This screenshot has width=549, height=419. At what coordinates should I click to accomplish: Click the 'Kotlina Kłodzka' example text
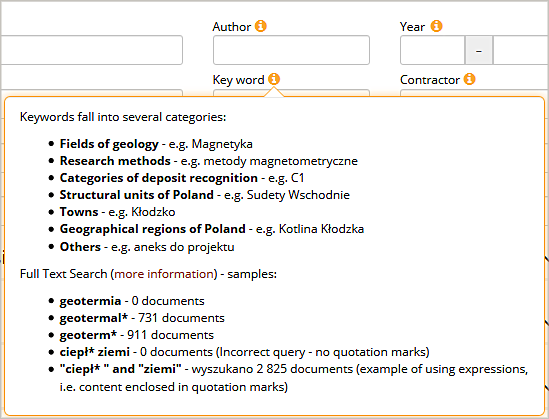click(321, 229)
